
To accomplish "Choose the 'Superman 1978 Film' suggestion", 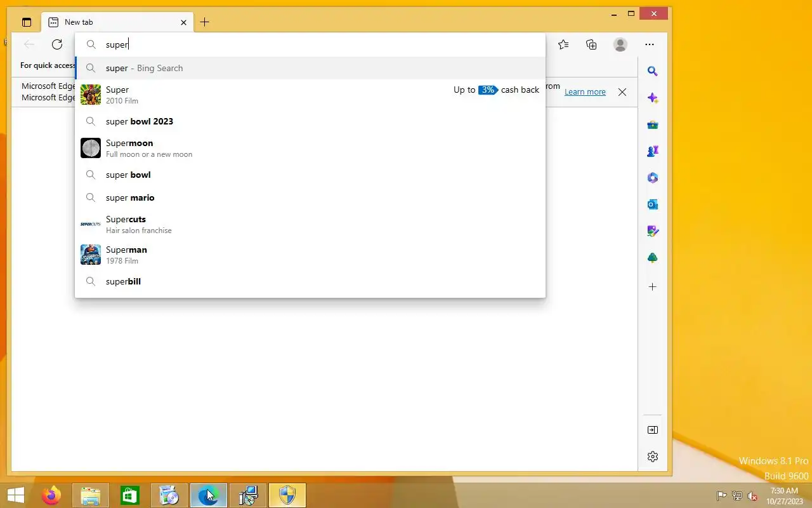I will [310, 255].
